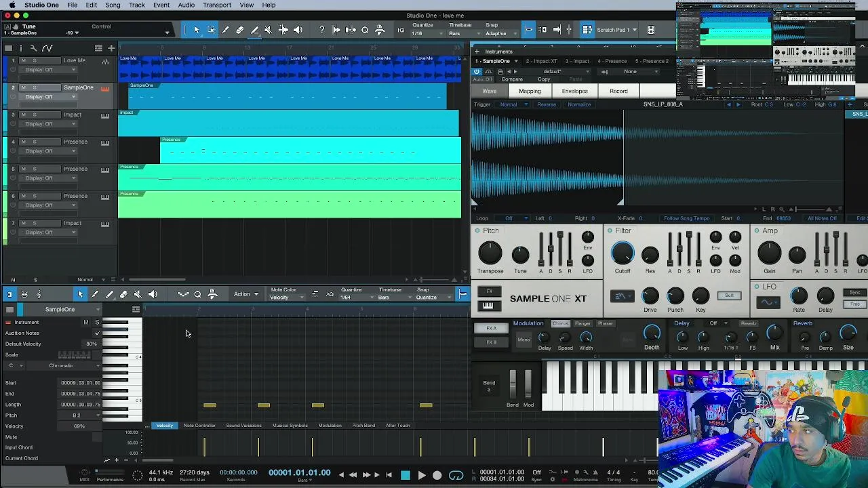
Task: Select the Listen tool in the top toolbar
Action: click(x=298, y=30)
